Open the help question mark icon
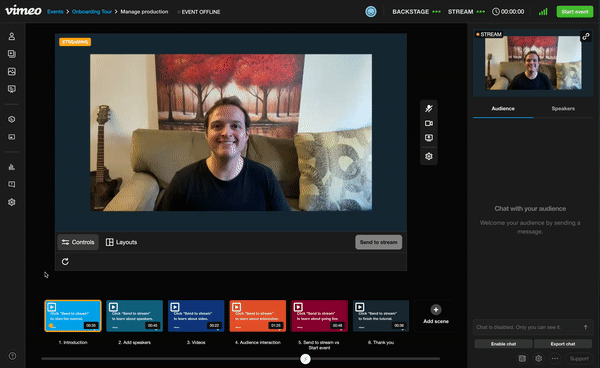 [12, 356]
